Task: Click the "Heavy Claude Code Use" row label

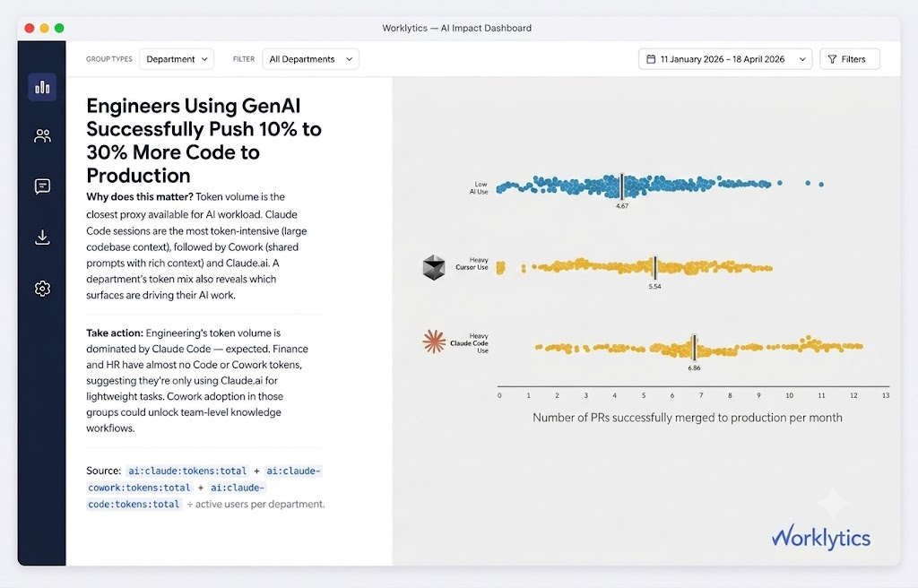Action: tap(470, 343)
